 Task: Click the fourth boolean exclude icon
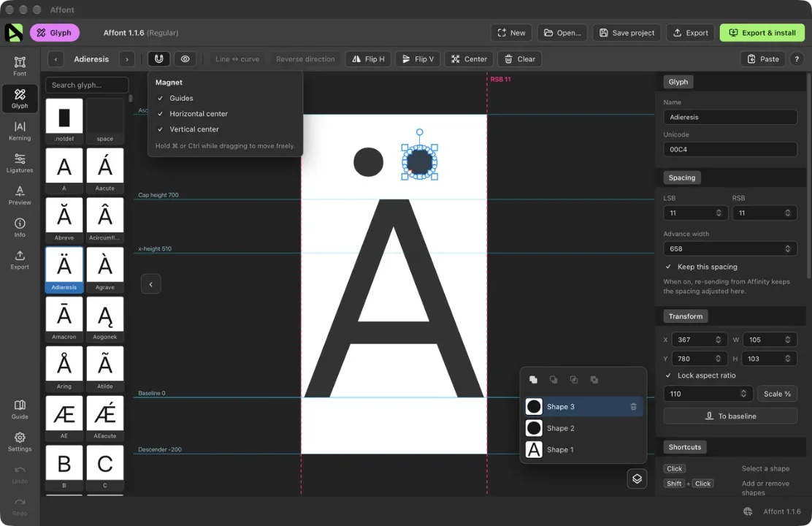click(594, 380)
